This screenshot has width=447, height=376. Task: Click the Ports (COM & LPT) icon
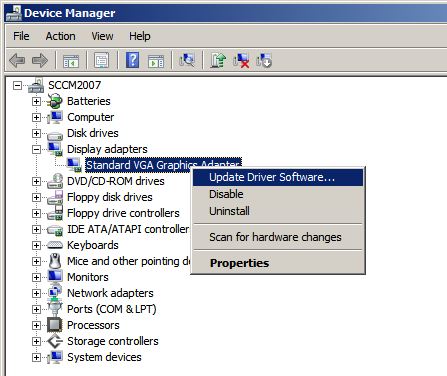click(55, 308)
